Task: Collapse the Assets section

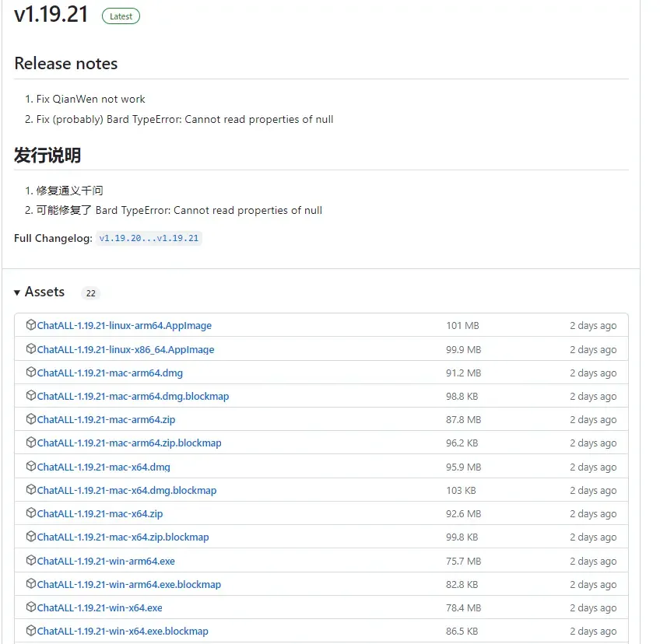Action: pyautogui.click(x=39, y=292)
